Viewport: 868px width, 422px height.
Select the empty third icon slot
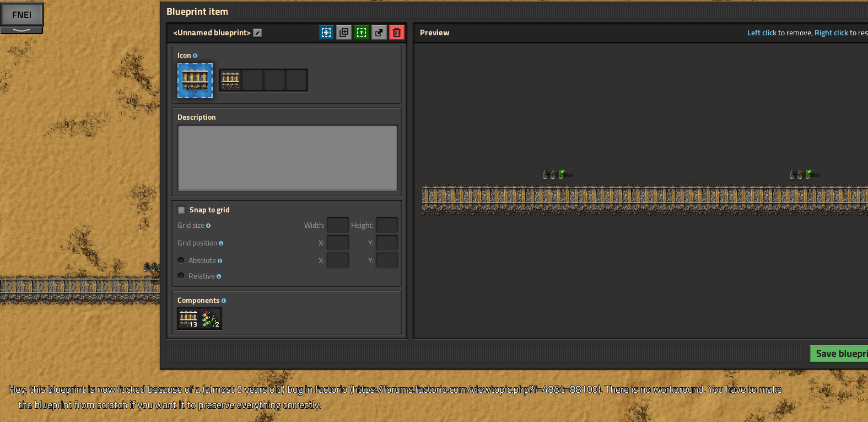click(x=274, y=80)
